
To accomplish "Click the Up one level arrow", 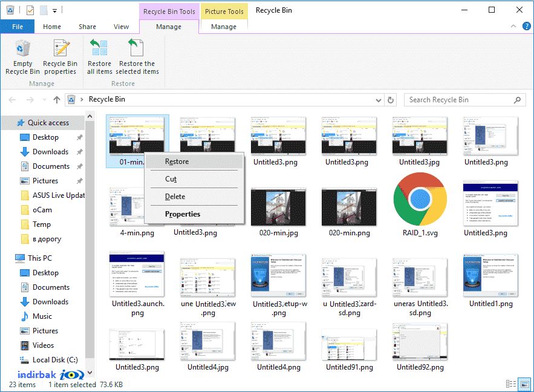I will tap(57, 99).
